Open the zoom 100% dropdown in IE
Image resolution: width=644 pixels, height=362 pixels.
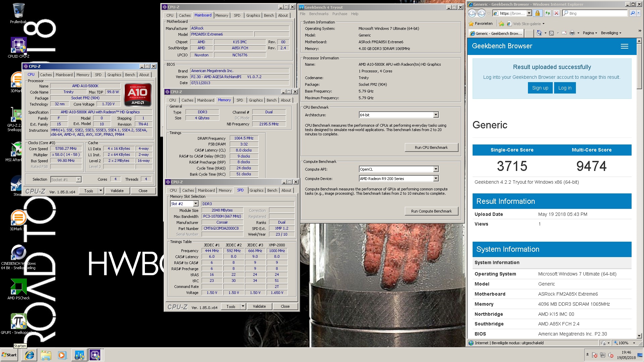634,343
